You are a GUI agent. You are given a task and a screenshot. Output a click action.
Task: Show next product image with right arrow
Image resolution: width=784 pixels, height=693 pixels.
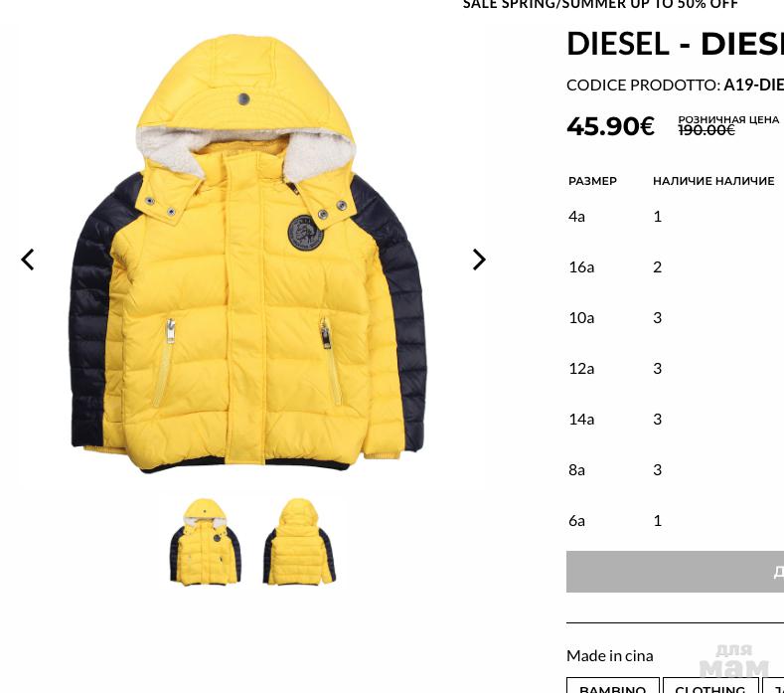click(x=479, y=260)
